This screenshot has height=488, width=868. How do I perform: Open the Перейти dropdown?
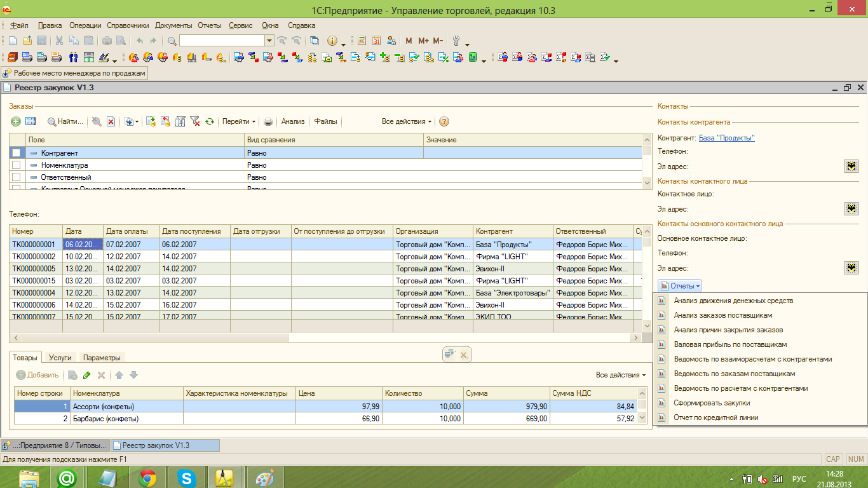click(x=239, y=121)
